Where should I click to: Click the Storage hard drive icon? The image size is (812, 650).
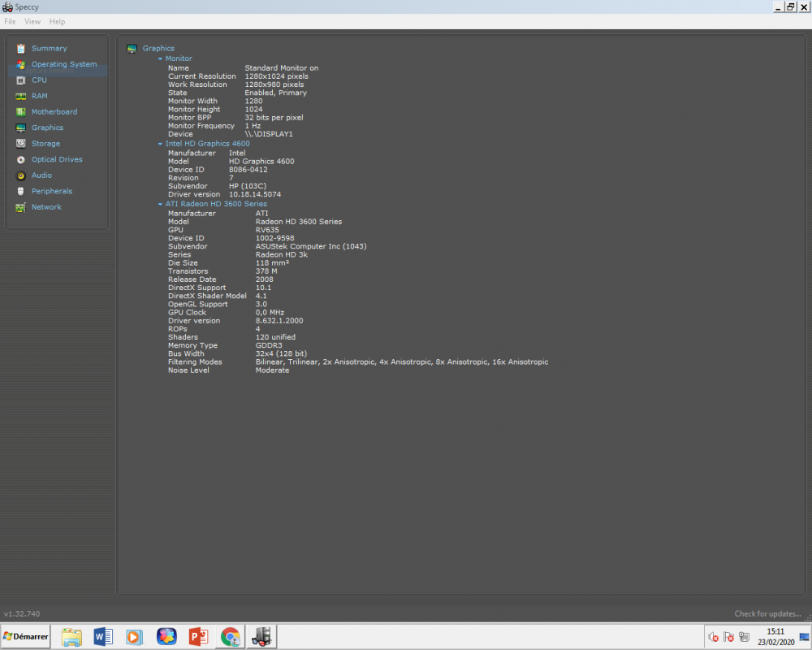[x=21, y=144]
